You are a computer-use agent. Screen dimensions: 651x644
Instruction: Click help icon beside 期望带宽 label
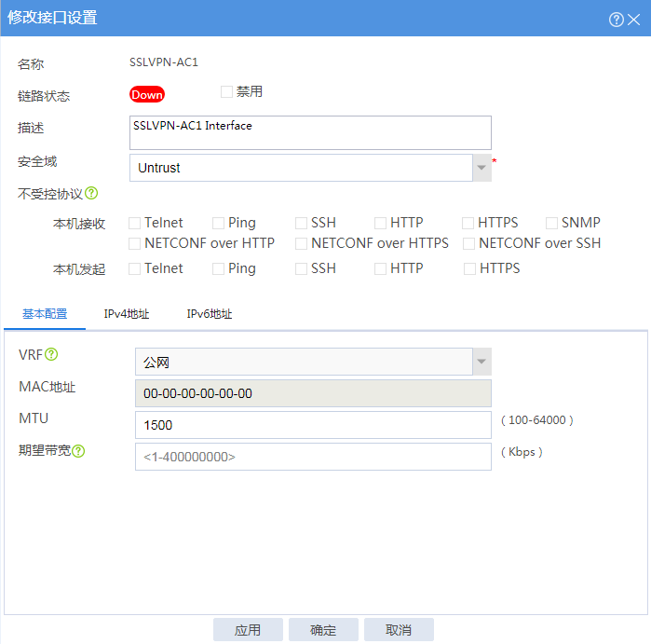point(79,451)
